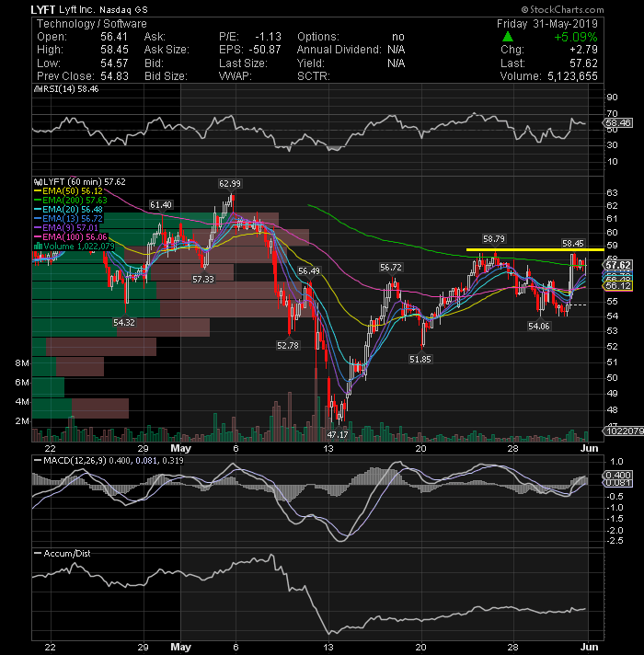The image size is (644, 655).
Task: Click the 0.400 MACD tag on right axis
Action: 617,475
